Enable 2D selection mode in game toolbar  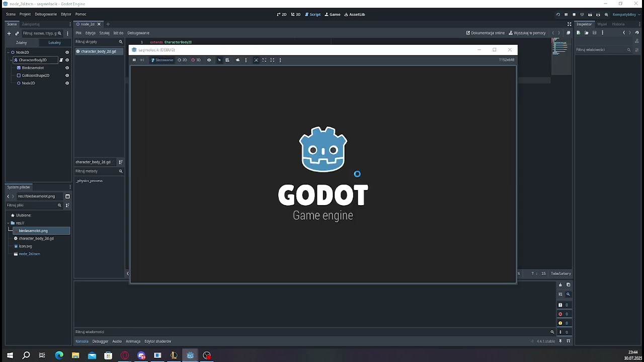[x=182, y=60]
